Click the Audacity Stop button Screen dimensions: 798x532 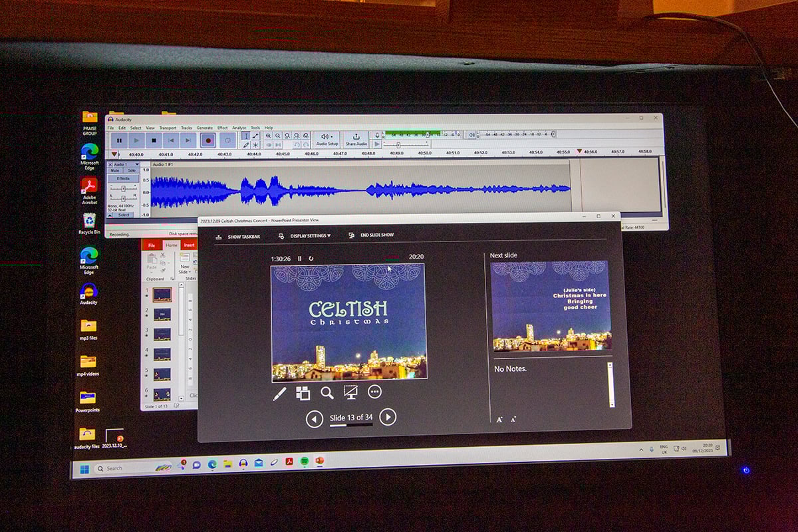pyautogui.click(x=154, y=140)
